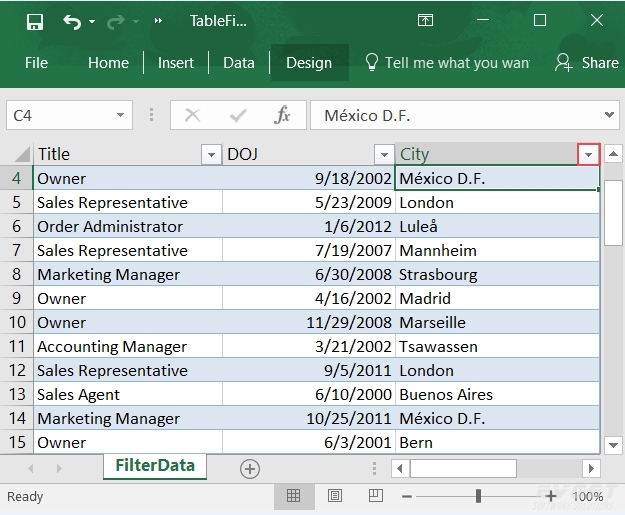This screenshot has height=515, width=625.
Task: Click the Share icon button
Action: pos(588,62)
